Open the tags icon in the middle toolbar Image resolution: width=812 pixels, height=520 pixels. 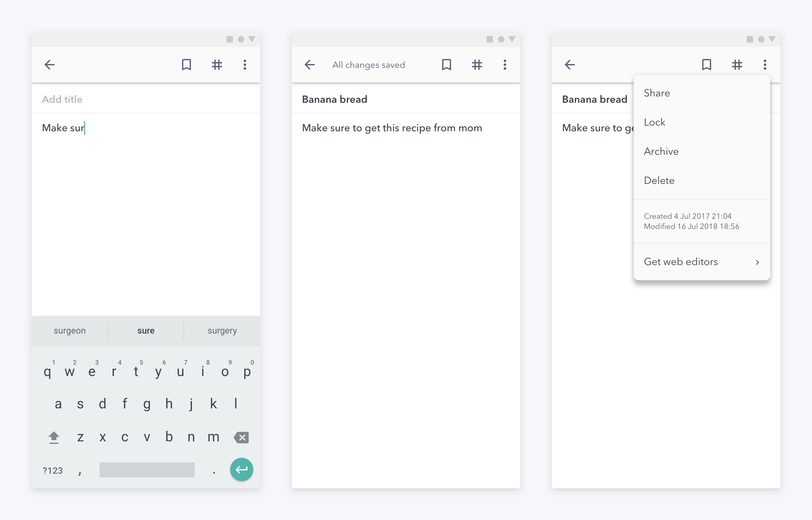[x=477, y=64]
